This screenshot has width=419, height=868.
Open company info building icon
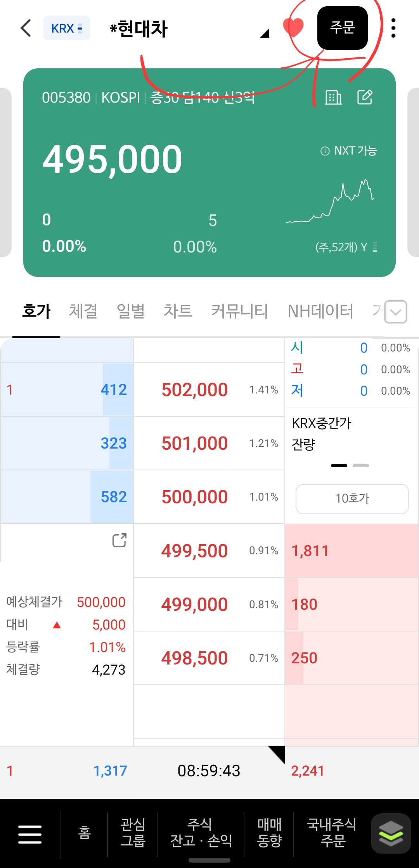coord(333,97)
